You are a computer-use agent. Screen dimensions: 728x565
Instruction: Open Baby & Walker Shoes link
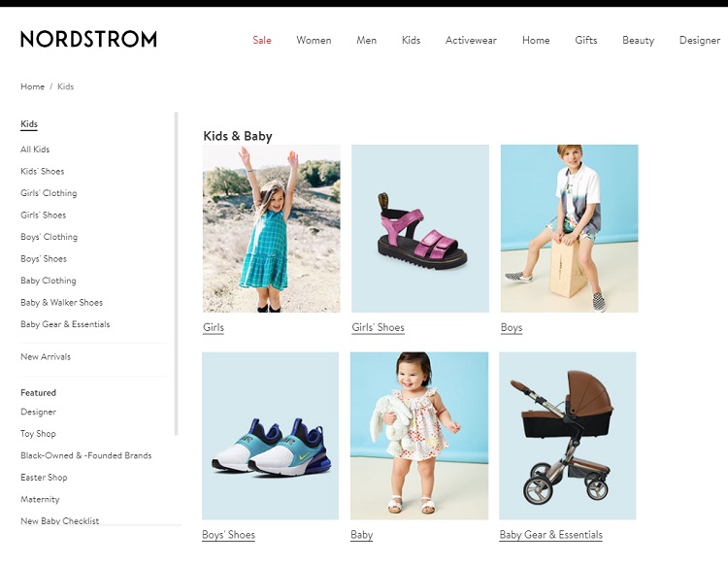pyautogui.click(x=61, y=302)
